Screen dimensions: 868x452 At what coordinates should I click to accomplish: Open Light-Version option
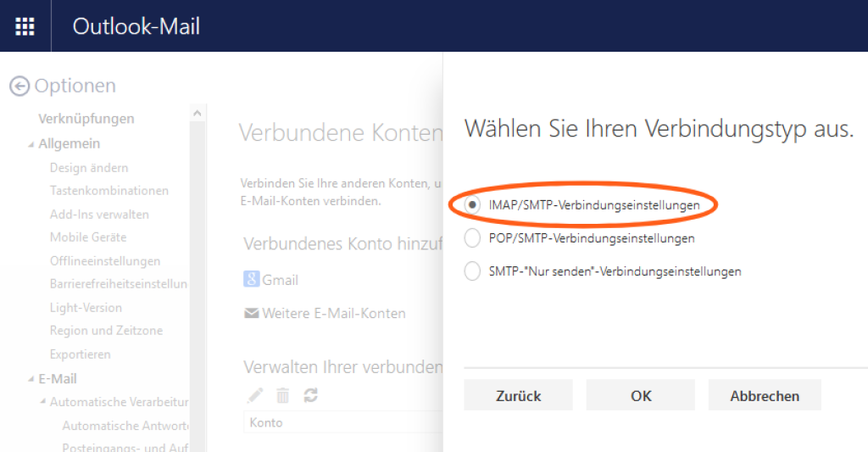[x=86, y=308]
